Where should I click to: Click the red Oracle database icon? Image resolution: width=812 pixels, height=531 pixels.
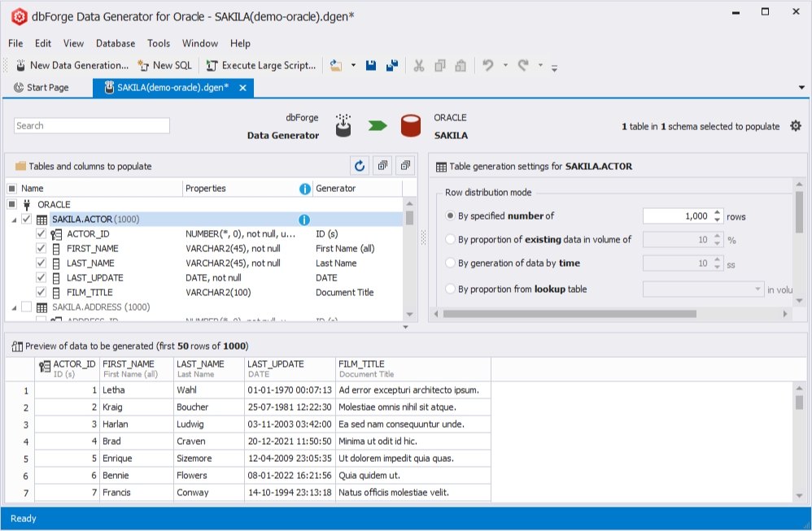click(411, 126)
